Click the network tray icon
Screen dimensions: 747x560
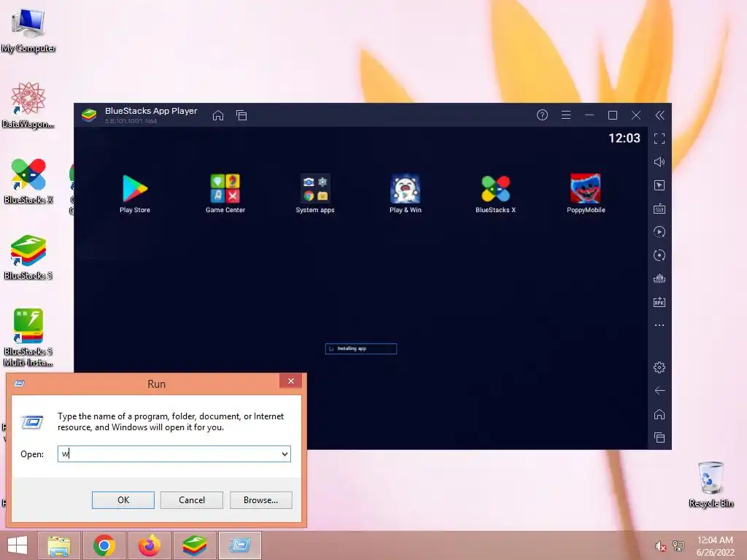point(678,545)
